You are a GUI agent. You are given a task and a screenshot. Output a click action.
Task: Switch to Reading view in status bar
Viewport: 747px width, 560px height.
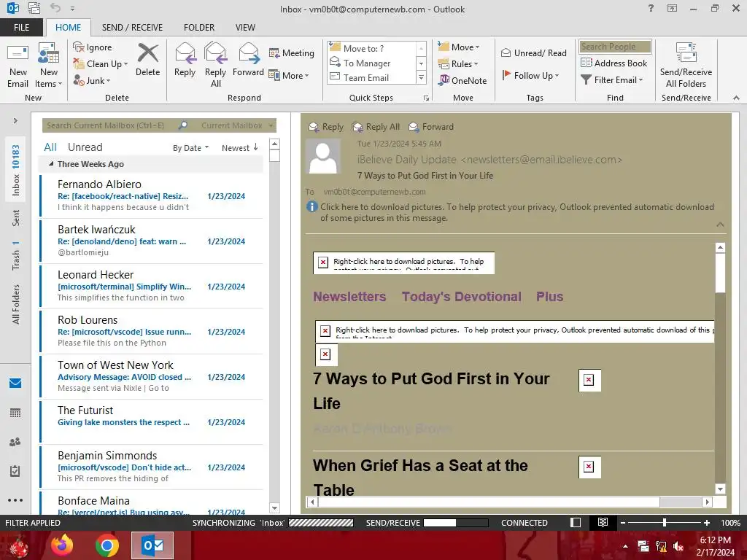[603, 522]
